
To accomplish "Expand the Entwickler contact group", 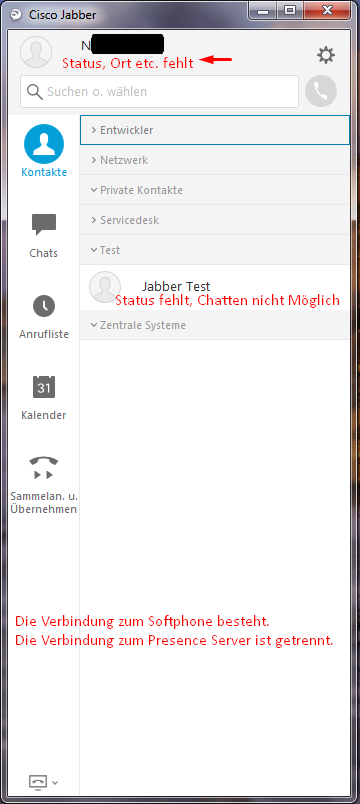I will (x=215, y=130).
